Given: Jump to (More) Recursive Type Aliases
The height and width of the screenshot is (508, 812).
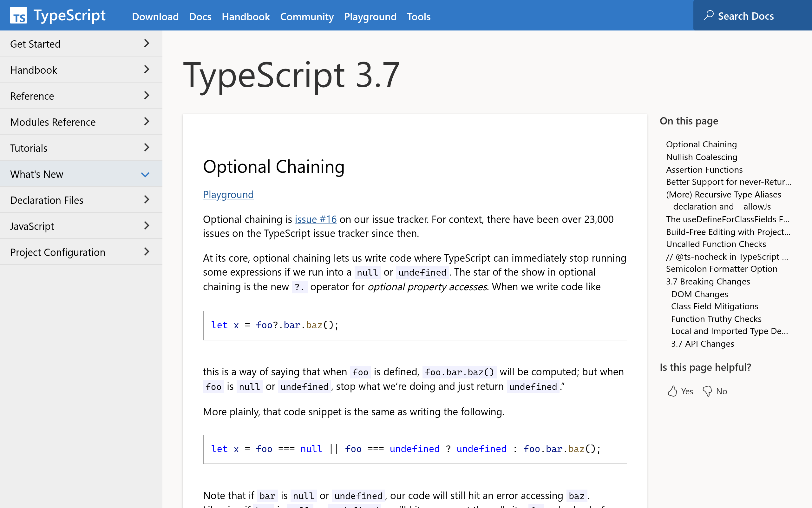Looking at the screenshot, I should tap(724, 194).
